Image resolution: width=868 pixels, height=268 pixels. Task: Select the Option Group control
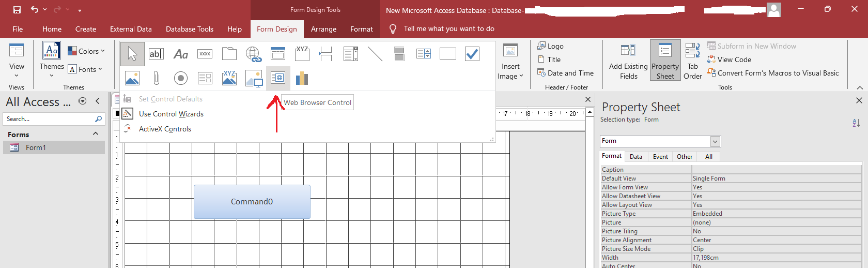click(x=302, y=54)
